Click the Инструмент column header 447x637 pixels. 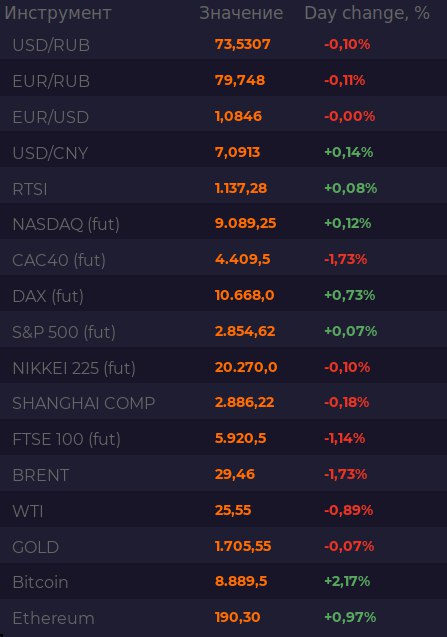tap(58, 13)
